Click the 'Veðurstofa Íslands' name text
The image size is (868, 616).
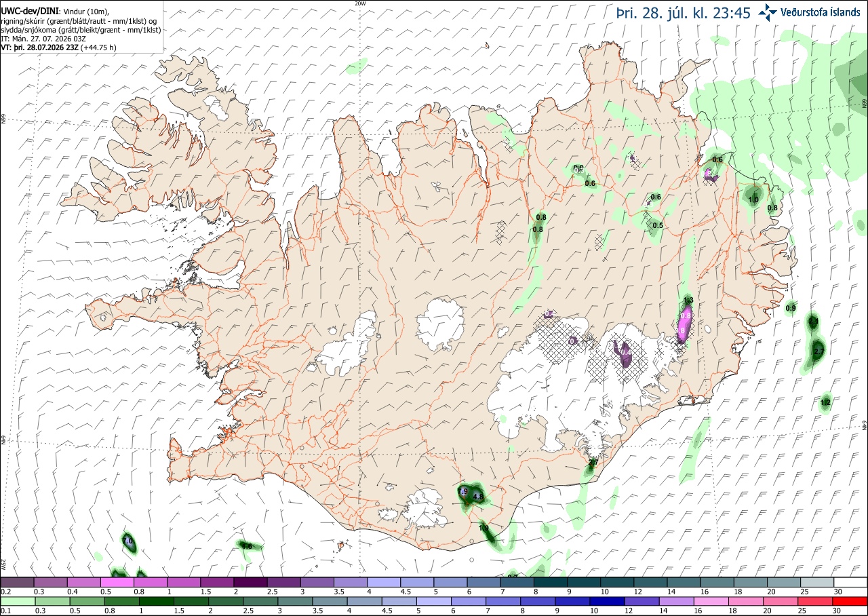[x=821, y=12]
